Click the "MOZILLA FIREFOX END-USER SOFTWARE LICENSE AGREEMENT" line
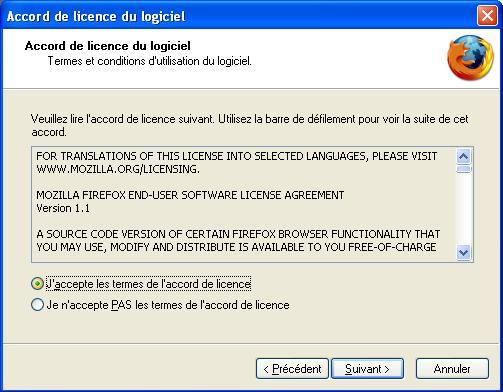The height and width of the screenshot is (392, 503). click(x=190, y=195)
